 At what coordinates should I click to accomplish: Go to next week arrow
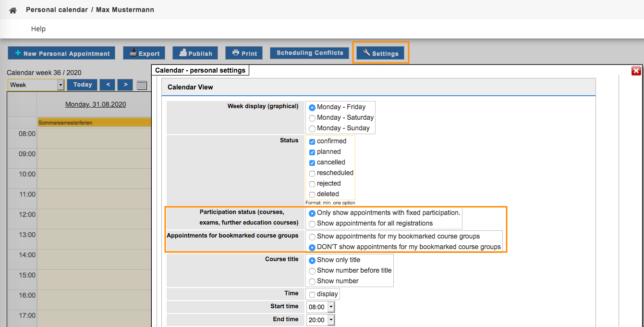(125, 85)
